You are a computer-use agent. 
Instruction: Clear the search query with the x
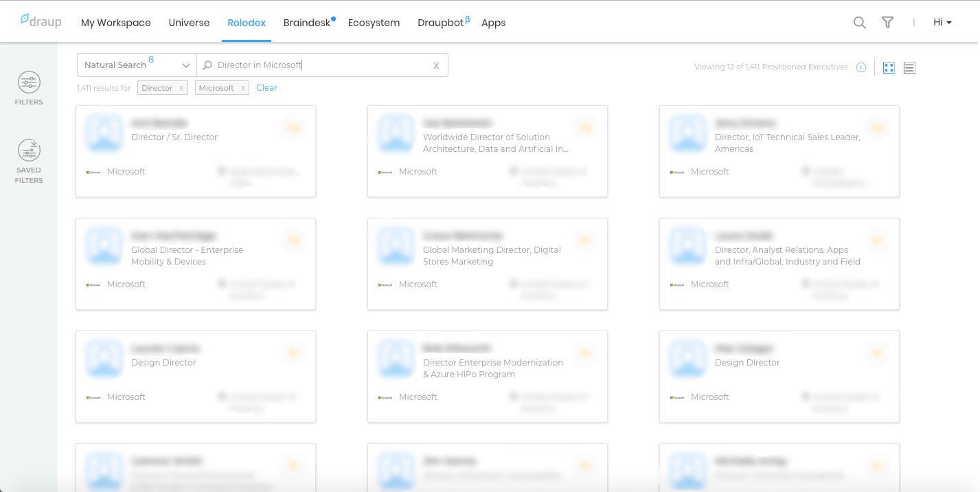436,65
